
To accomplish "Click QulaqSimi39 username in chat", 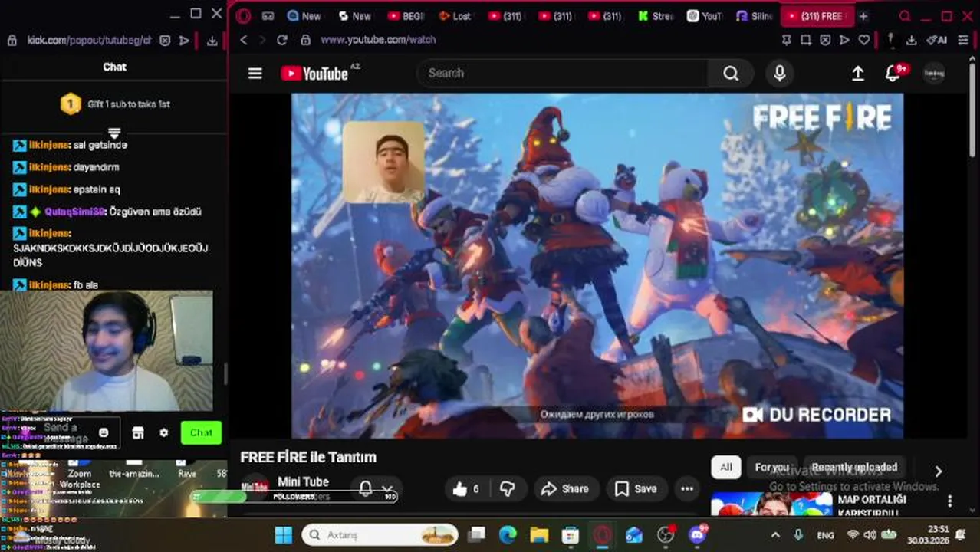I will (x=74, y=212).
